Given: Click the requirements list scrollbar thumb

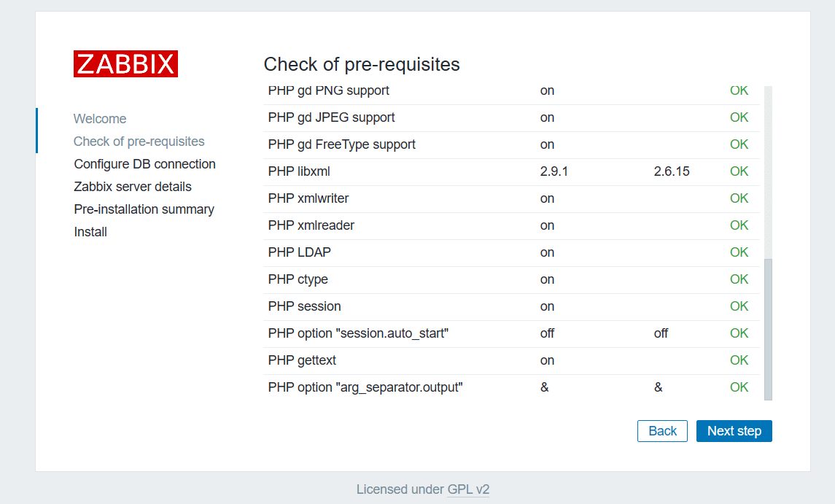Looking at the screenshot, I should pos(768,329).
